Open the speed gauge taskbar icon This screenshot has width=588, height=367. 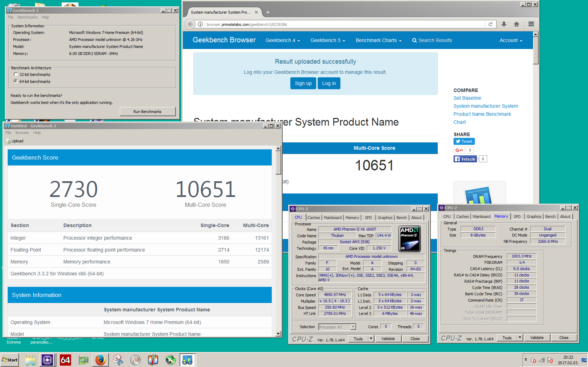[136, 360]
